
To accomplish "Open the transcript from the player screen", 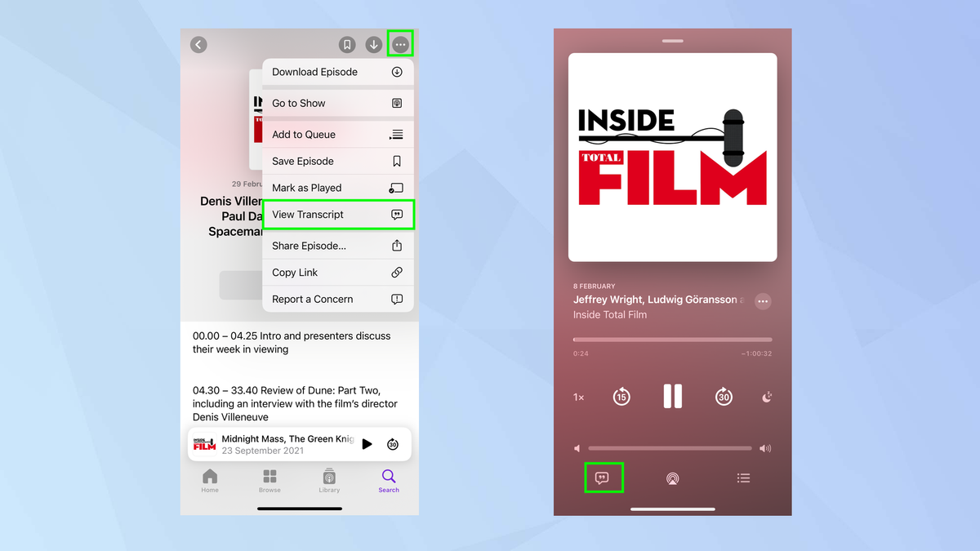I will (x=604, y=478).
